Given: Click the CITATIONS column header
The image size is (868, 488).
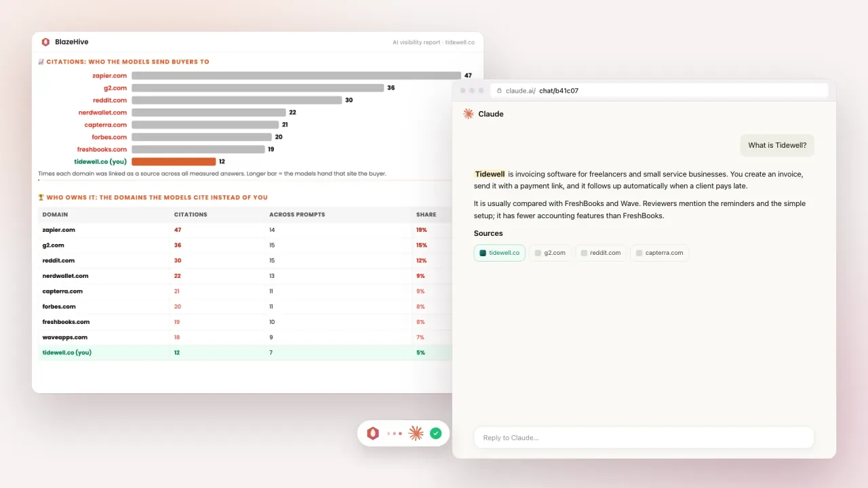Looking at the screenshot, I should pos(191,215).
